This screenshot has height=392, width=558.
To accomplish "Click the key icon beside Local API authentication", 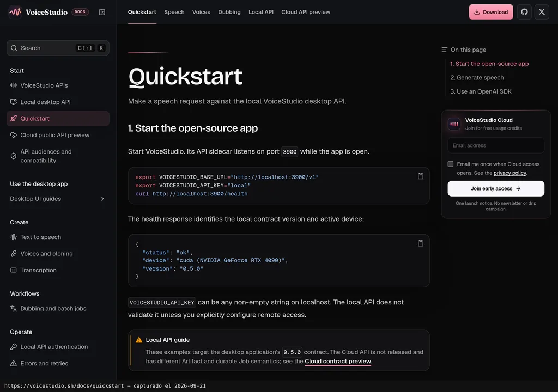I will [x=14, y=347].
